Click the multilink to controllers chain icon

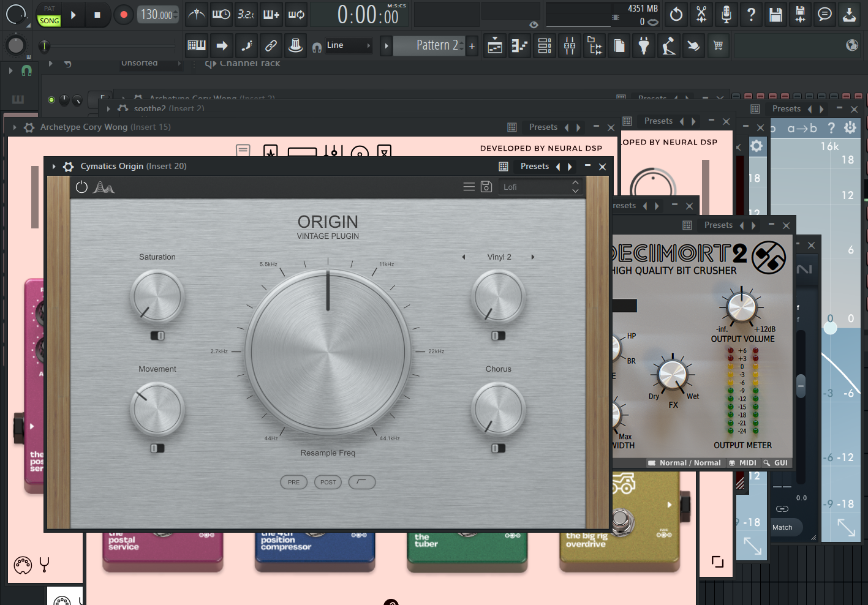(271, 45)
